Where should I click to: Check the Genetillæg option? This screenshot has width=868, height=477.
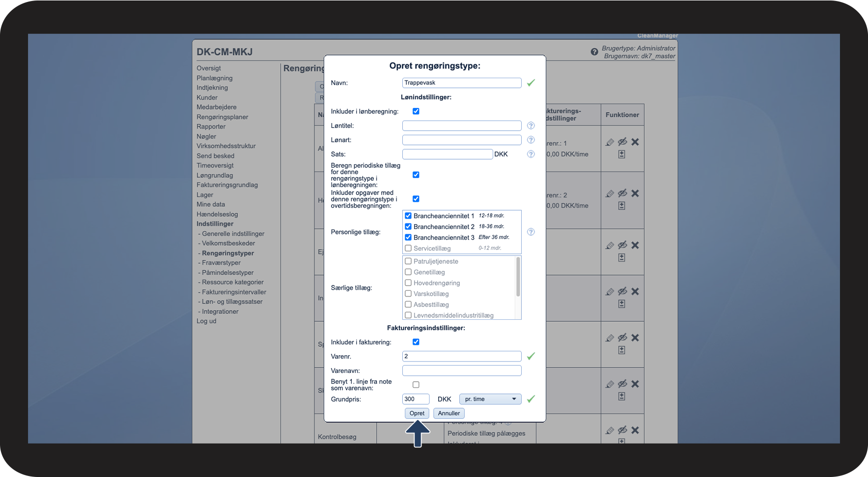(x=408, y=272)
